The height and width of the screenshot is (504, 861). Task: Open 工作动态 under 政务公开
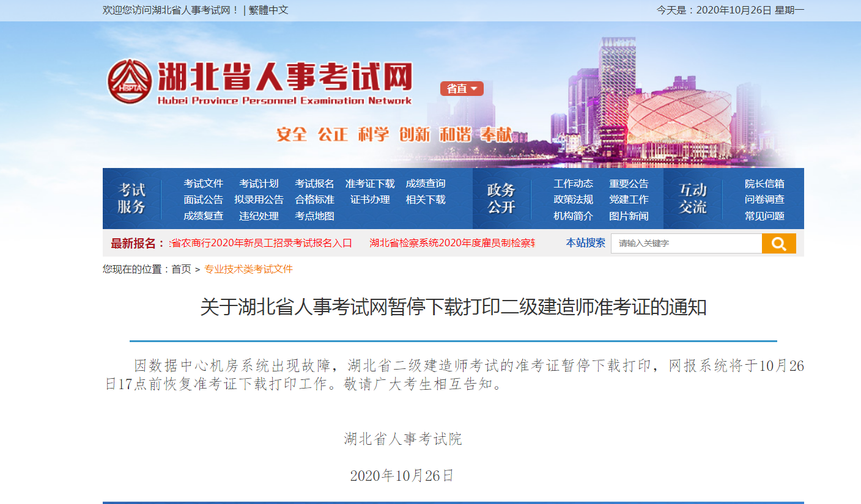click(573, 183)
